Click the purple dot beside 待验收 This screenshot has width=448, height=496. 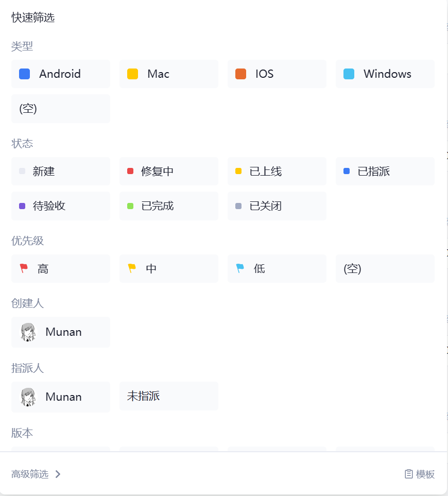(x=22, y=206)
